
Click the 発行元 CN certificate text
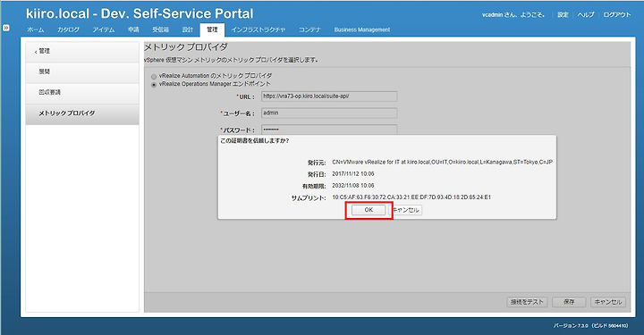443,162
